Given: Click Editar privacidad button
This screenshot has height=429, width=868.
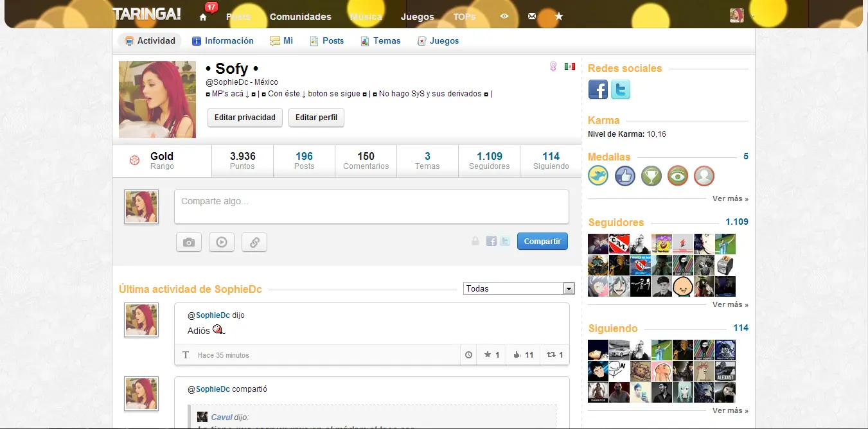Looking at the screenshot, I should (x=245, y=118).
